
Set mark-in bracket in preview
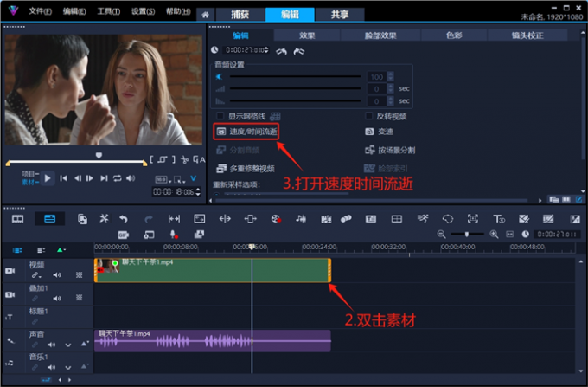pyautogui.click(x=151, y=159)
